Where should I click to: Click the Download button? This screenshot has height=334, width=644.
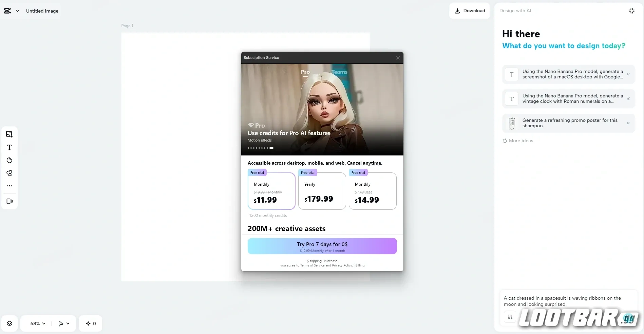point(470,11)
